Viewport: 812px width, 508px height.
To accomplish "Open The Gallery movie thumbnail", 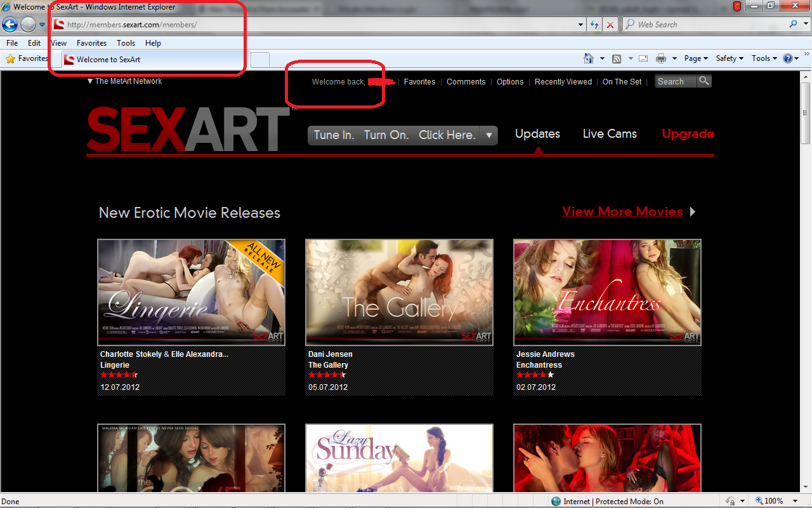I will click(399, 292).
